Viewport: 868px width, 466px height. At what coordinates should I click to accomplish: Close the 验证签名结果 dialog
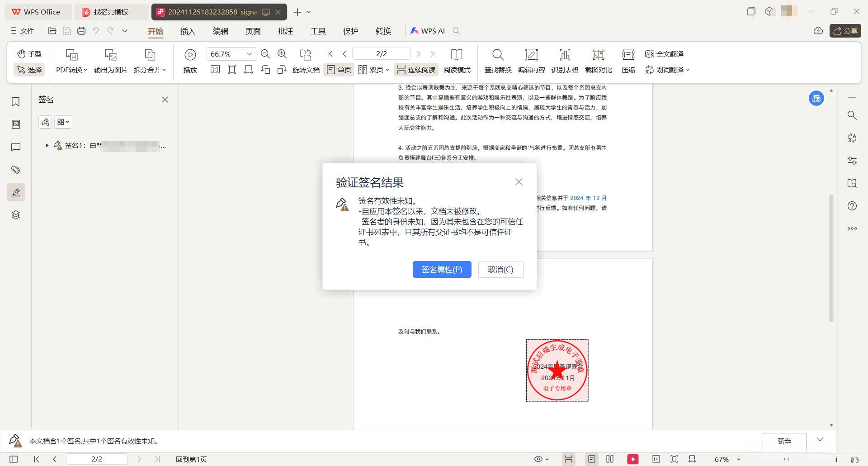519,182
